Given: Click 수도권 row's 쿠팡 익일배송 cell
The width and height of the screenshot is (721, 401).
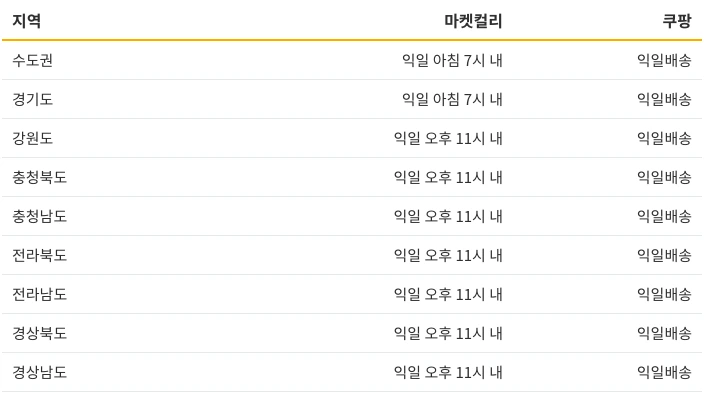Looking at the screenshot, I should pos(664,60).
